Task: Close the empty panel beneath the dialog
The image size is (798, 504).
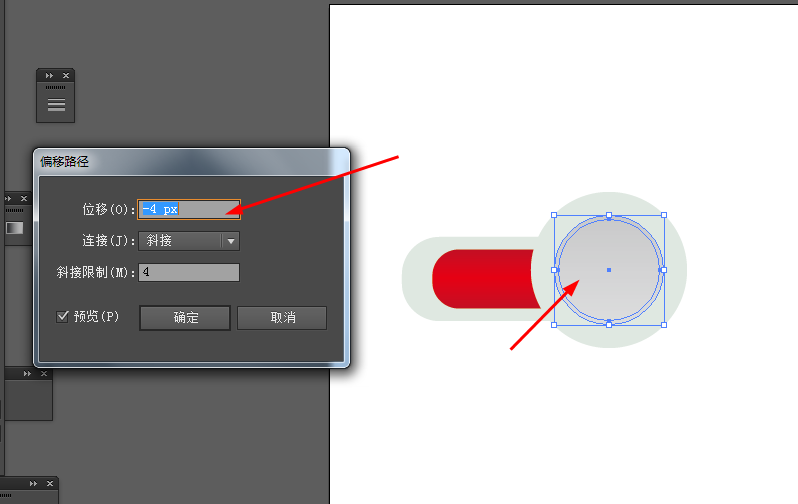Action: pos(44,374)
